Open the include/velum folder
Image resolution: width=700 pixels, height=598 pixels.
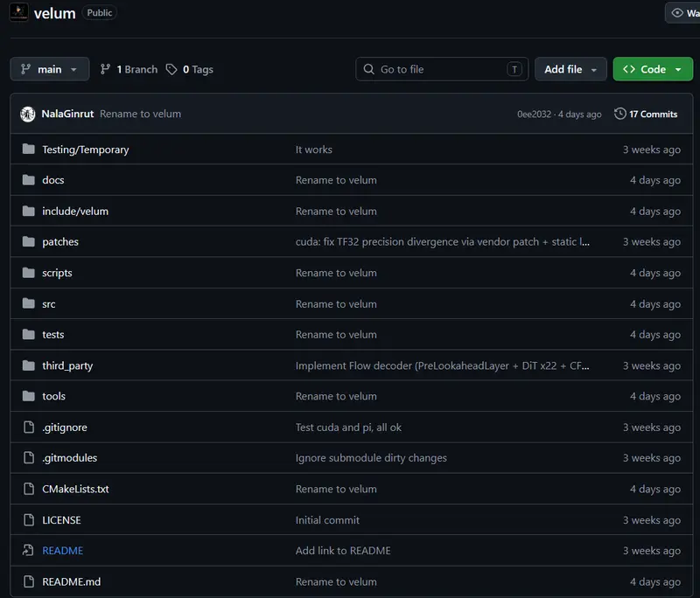(x=75, y=211)
